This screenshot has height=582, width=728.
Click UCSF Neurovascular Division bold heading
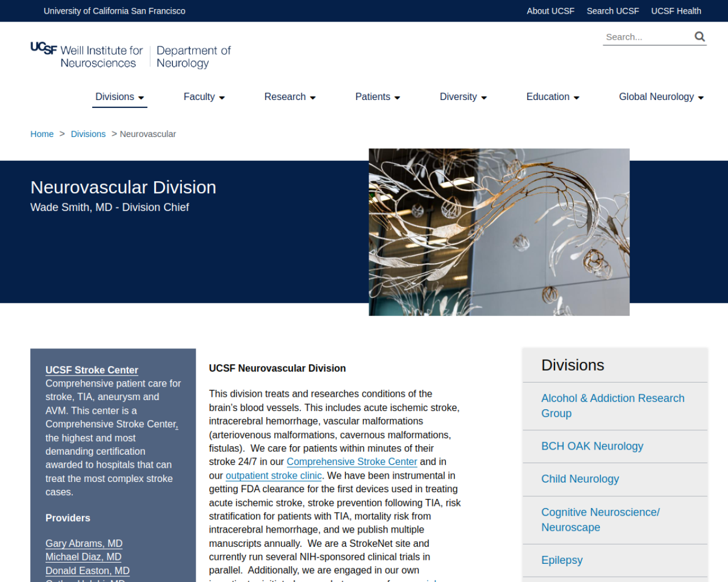click(x=277, y=368)
